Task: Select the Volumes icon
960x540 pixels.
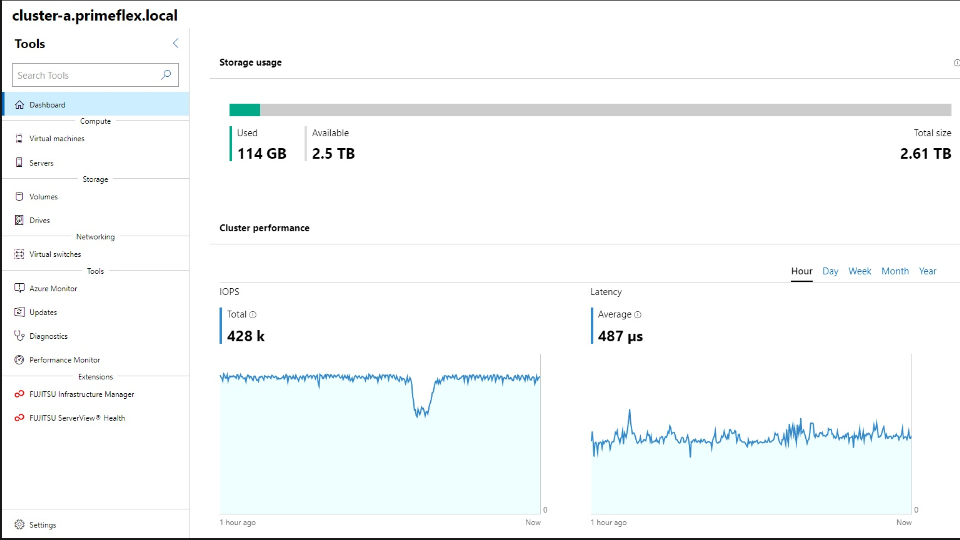Action: pyautogui.click(x=19, y=197)
